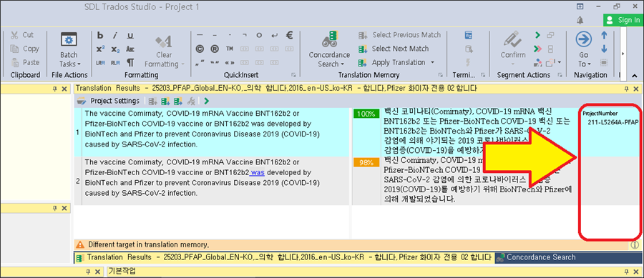Viewport: 644px width, 278px height.
Task: Click the green arrow icon in Translation Results toolbar
Action: (206, 101)
